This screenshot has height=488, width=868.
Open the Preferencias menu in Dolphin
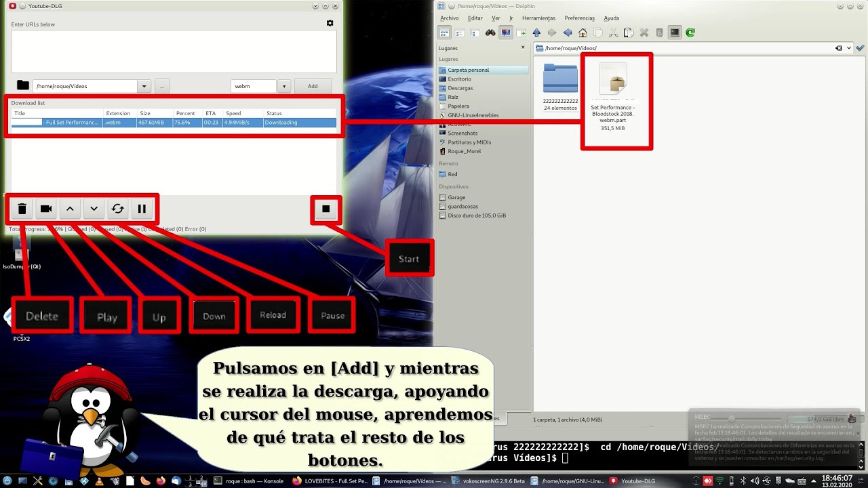(580, 18)
